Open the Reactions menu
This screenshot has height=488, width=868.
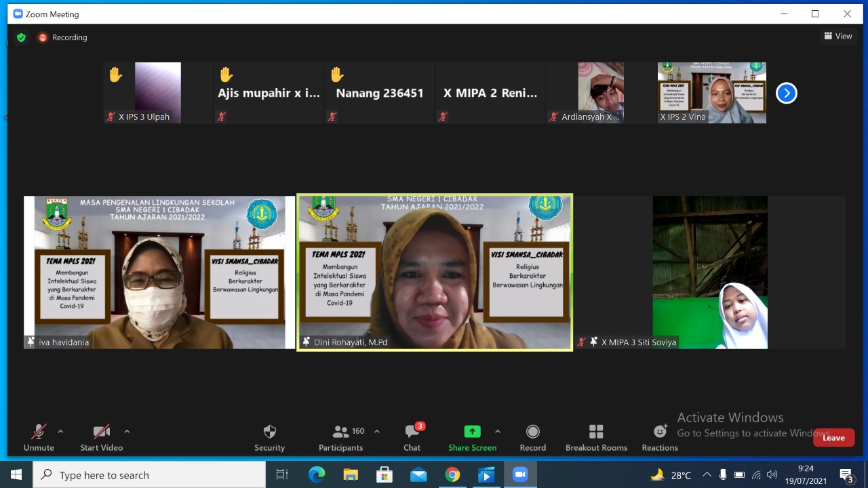coord(660,437)
